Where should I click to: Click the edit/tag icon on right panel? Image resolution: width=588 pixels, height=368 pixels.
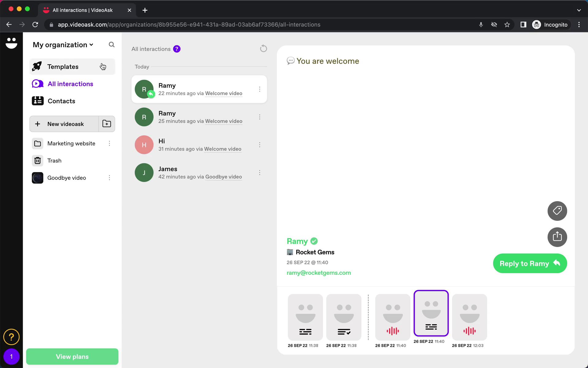coord(557,211)
